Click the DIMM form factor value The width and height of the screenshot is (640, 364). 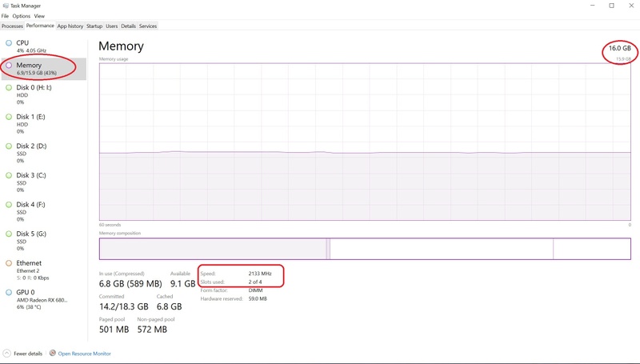coord(255,290)
